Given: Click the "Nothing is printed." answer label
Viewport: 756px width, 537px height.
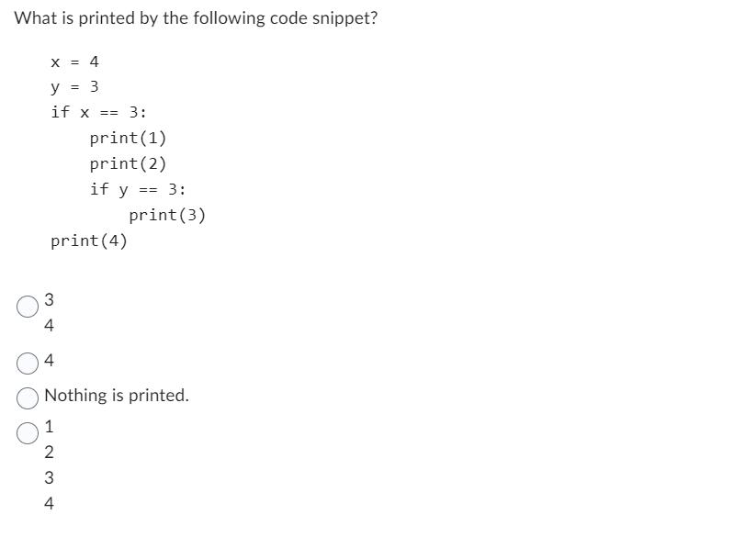Looking at the screenshot, I should coord(117,396).
